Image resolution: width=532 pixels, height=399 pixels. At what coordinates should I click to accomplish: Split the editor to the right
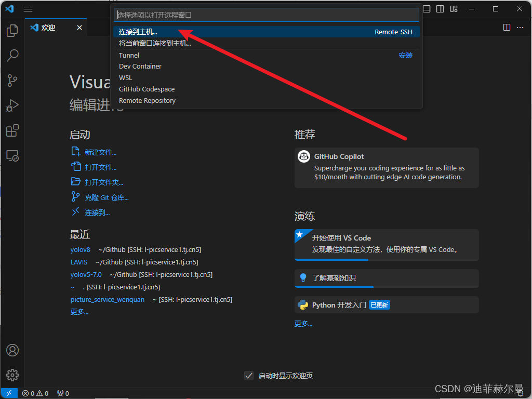507,28
